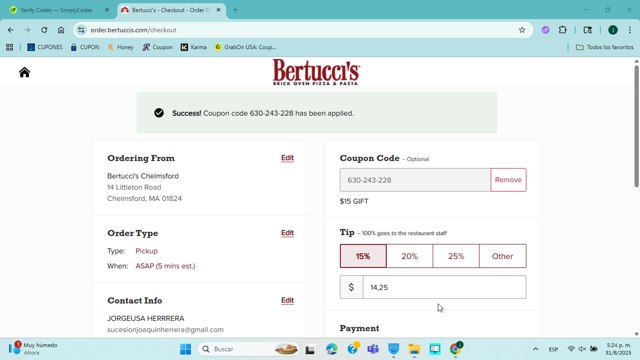The width and height of the screenshot is (640, 360).
Task: Click the page vertical scrollbar
Action: point(636,127)
